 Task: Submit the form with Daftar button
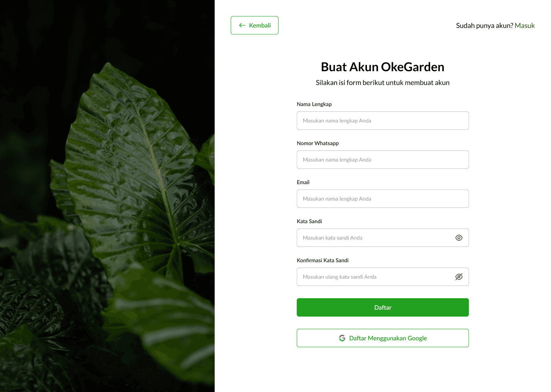(383, 307)
